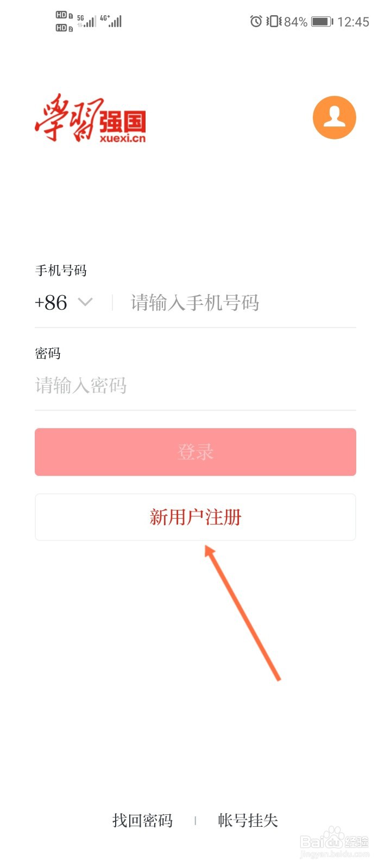Click the 5G signal strength icon
Viewport: 391px width, 868px height.
(87, 22)
